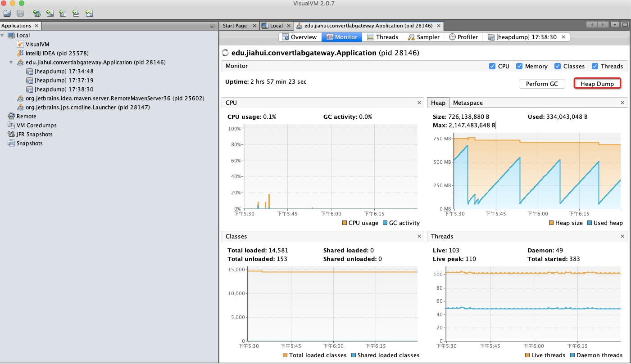
Task: Click the Remote hosts icon in tree
Action: point(11,116)
